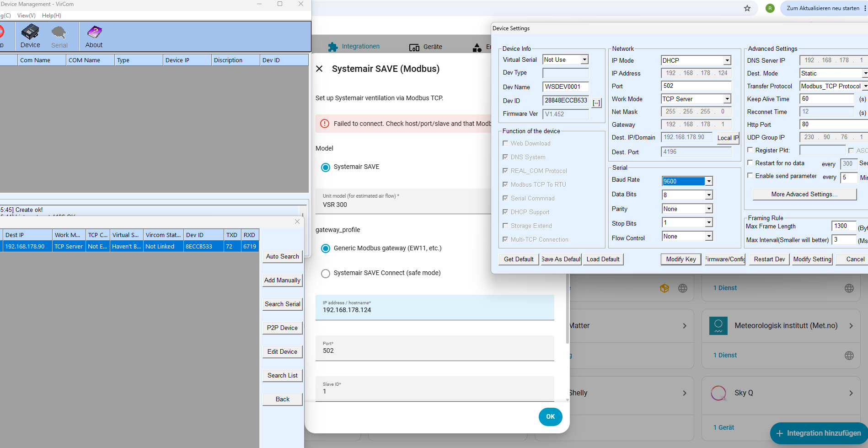Image resolution: width=868 pixels, height=448 pixels.
Task: Enable Restart for no data checkbox
Action: click(750, 162)
